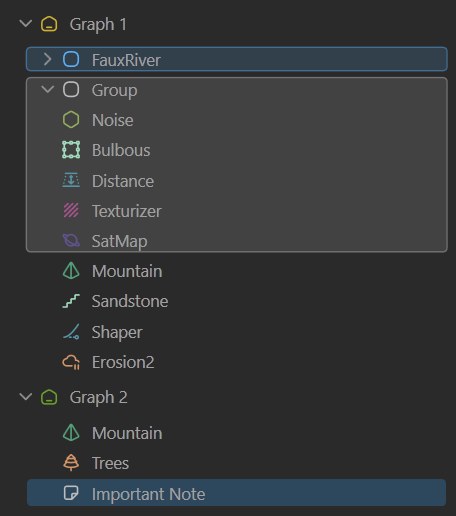Select the Erosion2 node text
The height and width of the screenshot is (516, 456).
[123, 362]
